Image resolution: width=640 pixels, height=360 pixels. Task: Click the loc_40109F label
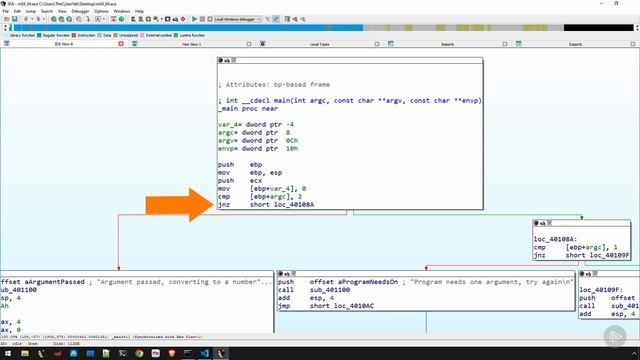(x=601, y=290)
